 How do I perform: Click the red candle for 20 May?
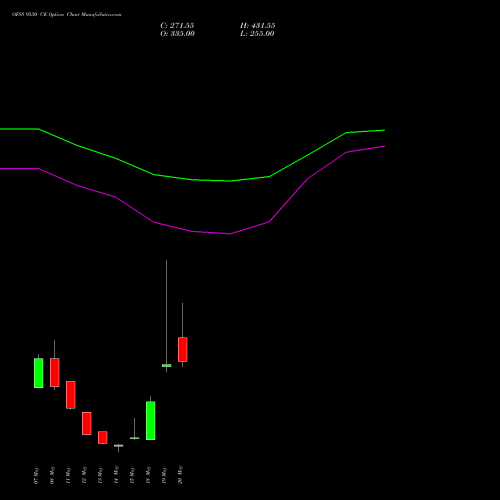coord(183,349)
